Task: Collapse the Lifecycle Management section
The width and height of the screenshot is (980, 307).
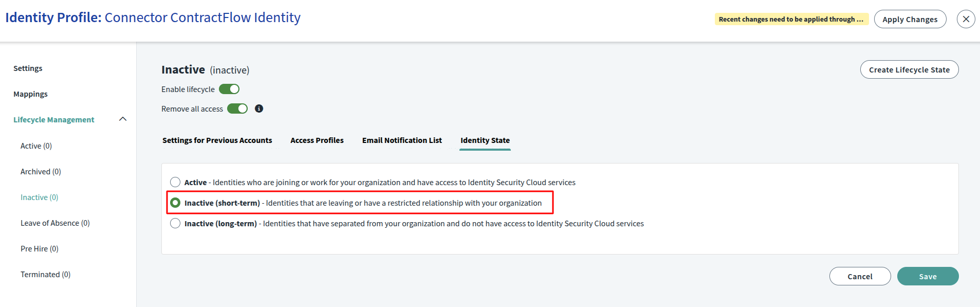Action: [x=123, y=119]
